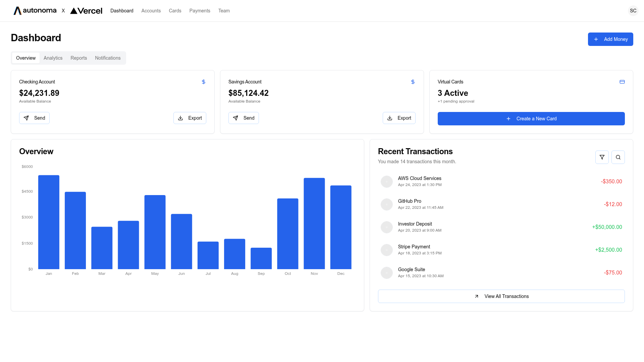
Task: Click the Jun bar in the chart
Action: [x=181, y=242]
